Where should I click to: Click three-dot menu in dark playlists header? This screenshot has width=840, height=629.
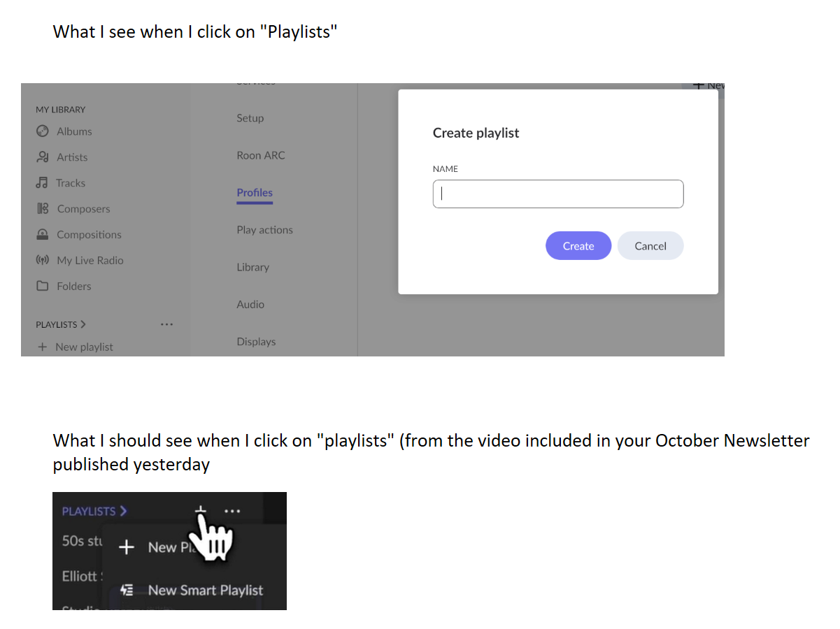coord(232,511)
